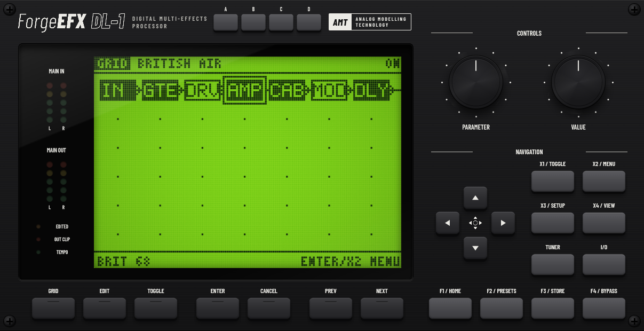Hit the bottom-row TOGGLE button

click(x=156, y=308)
